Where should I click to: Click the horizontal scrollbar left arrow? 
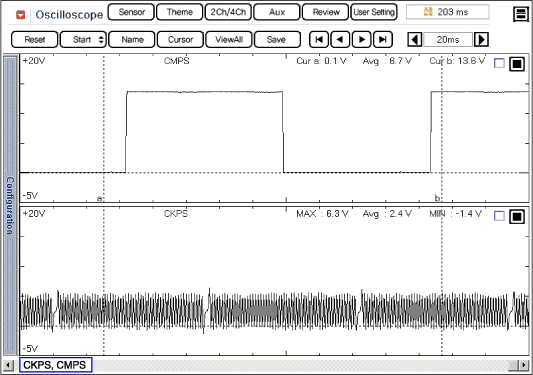click(x=8, y=365)
